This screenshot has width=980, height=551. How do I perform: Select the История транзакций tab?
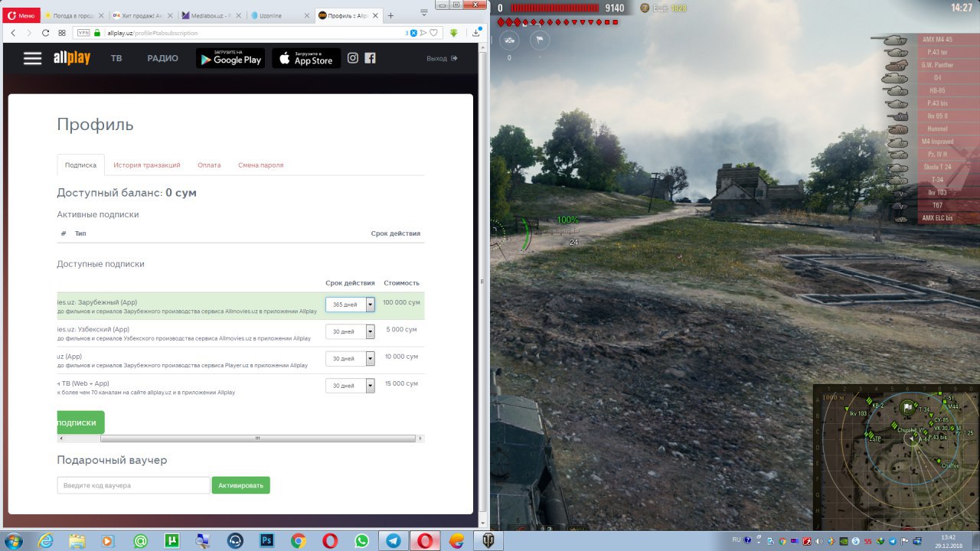tap(147, 165)
